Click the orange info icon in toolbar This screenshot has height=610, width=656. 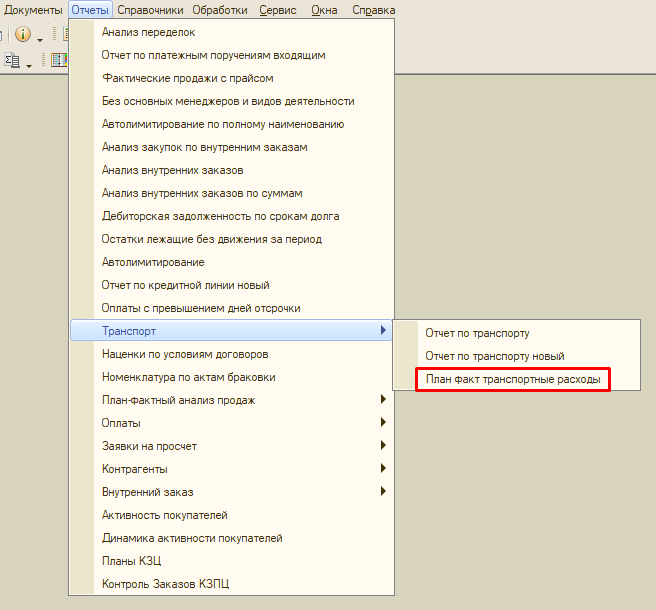[x=23, y=34]
